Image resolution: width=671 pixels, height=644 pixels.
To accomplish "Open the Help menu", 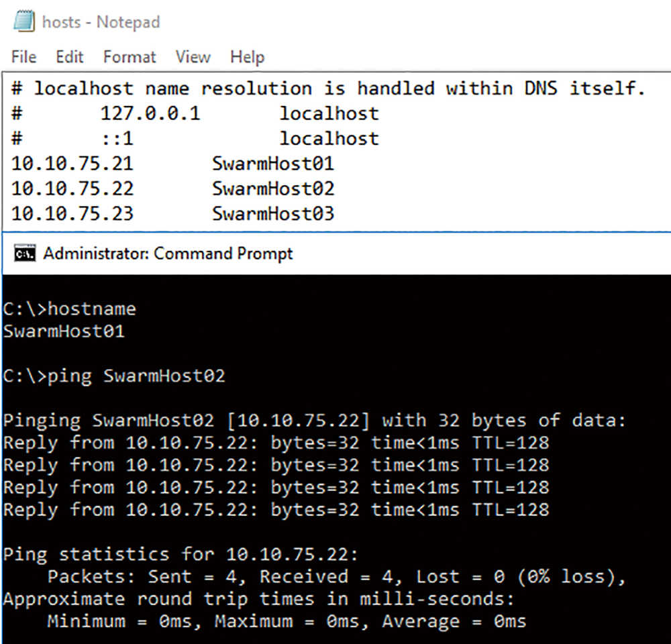I will 247,57.
